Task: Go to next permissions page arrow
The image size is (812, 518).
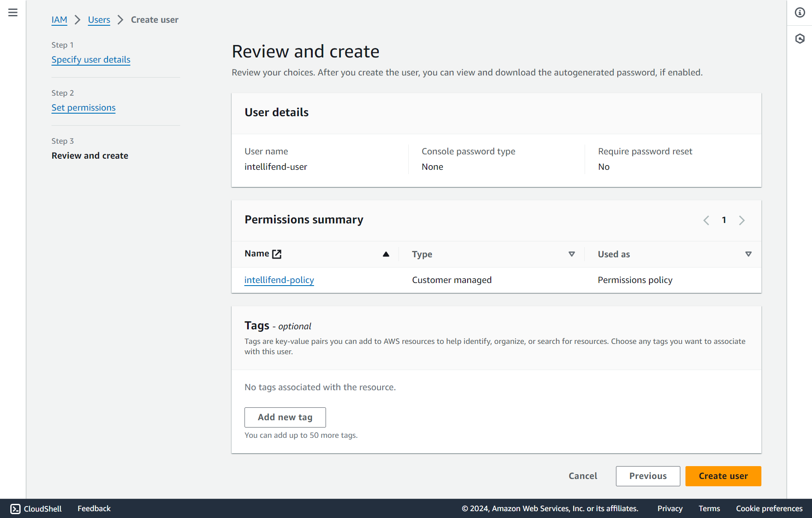Action: [x=742, y=220]
